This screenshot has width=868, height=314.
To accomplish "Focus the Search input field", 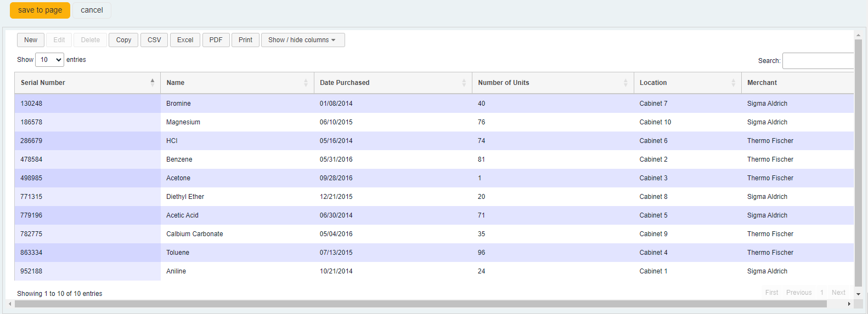I will click(x=818, y=61).
